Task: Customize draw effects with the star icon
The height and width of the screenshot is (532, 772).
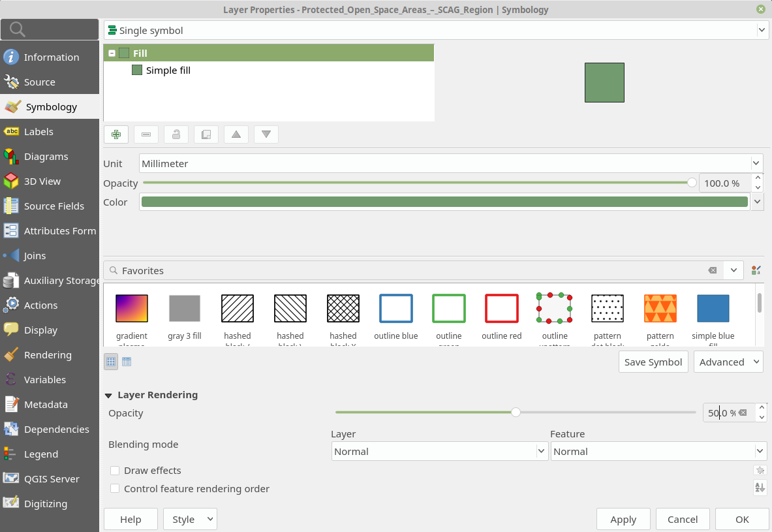Action: (x=760, y=471)
